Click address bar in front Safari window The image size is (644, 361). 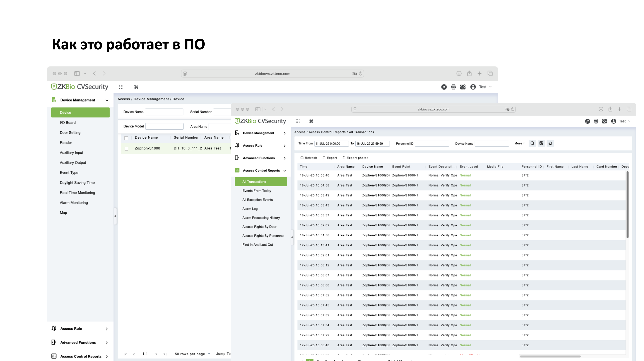[433, 109]
